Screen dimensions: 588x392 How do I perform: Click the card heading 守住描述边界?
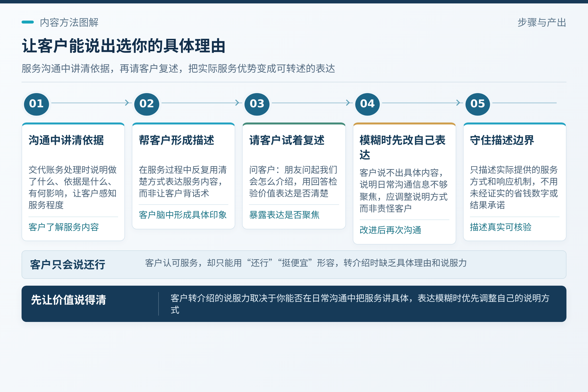[x=502, y=140]
